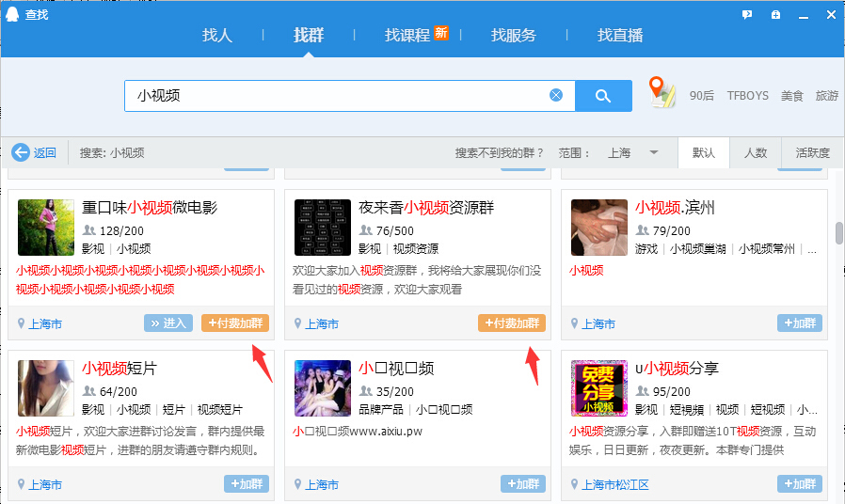Click member count icon beside 76/500

coord(366,230)
